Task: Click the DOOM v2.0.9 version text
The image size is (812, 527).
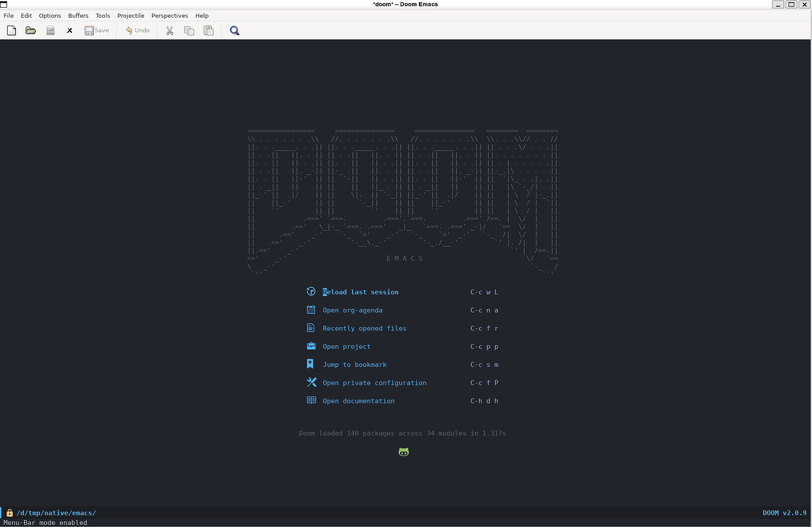Action: click(784, 513)
